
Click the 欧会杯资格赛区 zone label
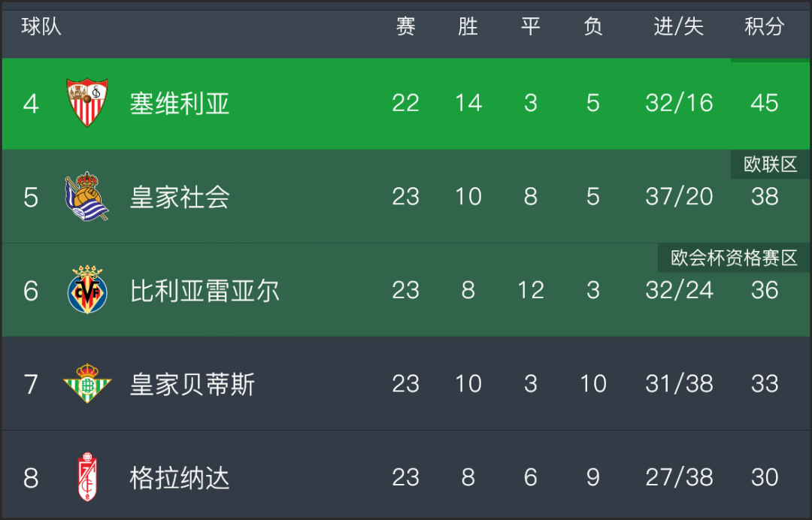[734, 258]
